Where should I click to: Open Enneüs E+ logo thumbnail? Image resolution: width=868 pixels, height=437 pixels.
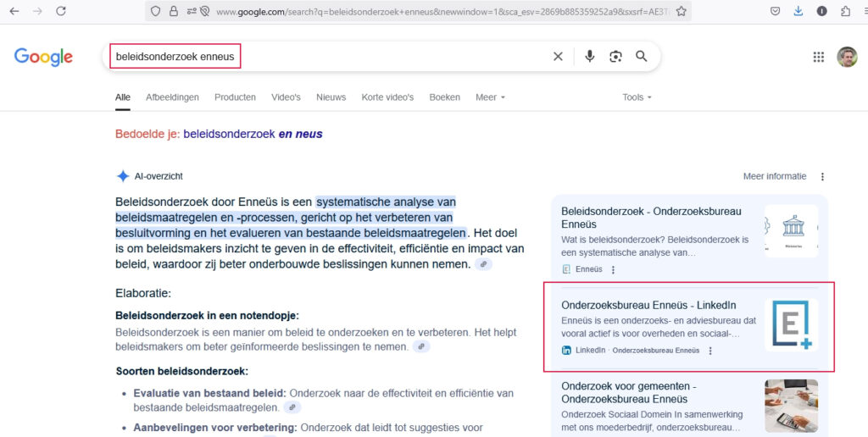pyautogui.click(x=791, y=324)
